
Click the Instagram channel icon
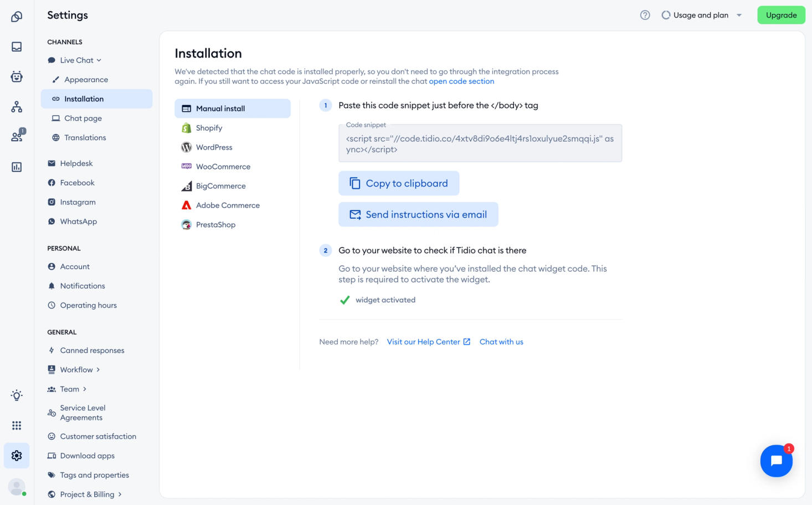pyautogui.click(x=52, y=202)
